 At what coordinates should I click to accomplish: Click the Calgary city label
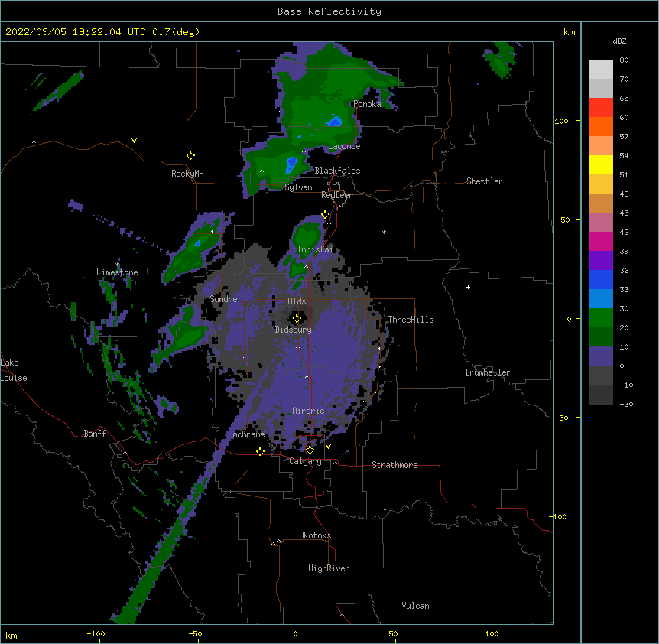(305, 461)
